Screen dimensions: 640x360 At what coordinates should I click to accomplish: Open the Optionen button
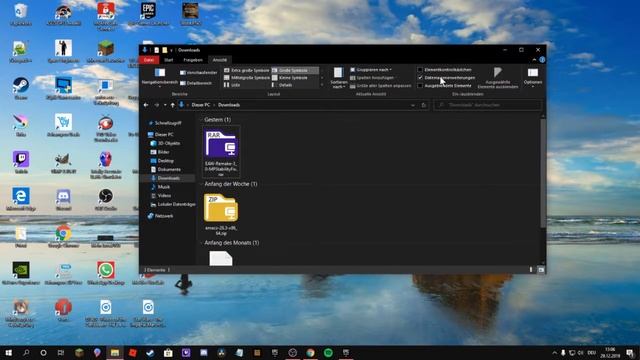tap(533, 77)
